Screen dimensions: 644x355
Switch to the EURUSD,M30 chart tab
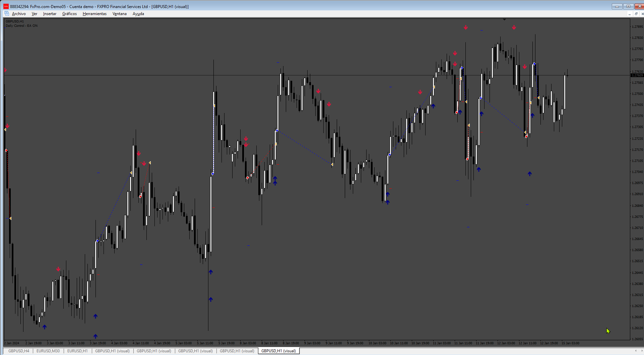pos(48,351)
